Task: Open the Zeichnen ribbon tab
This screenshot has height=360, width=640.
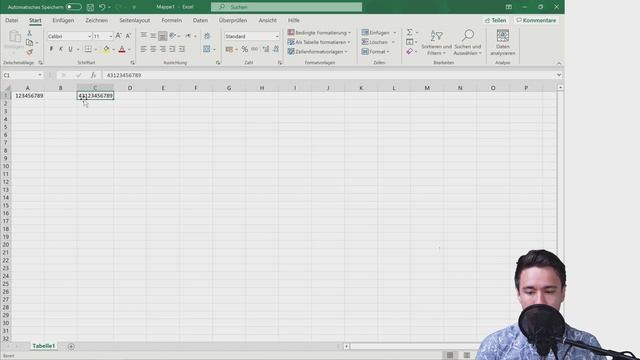Action: click(96, 20)
